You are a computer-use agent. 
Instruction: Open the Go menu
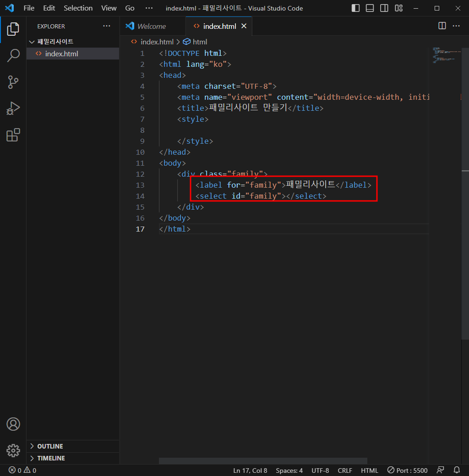click(130, 8)
